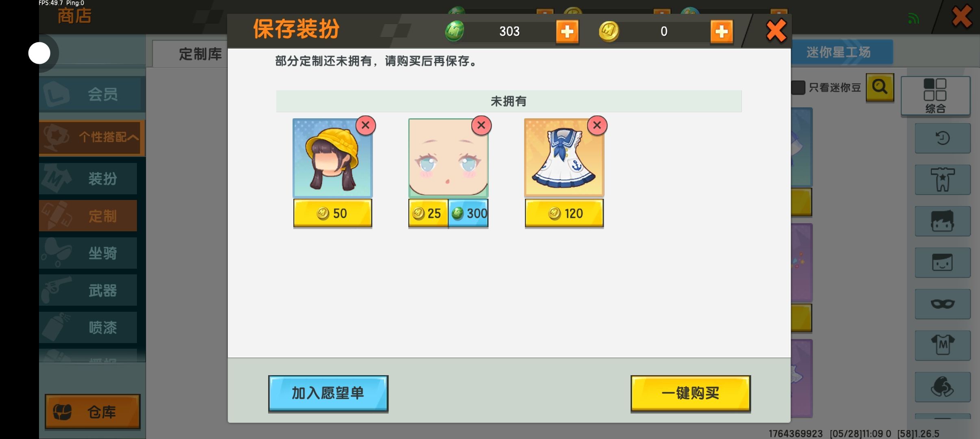The width and height of the screenshot is (980, 439).
Task: Remove the sailor dress item
Action: click(x=597, y=125)
